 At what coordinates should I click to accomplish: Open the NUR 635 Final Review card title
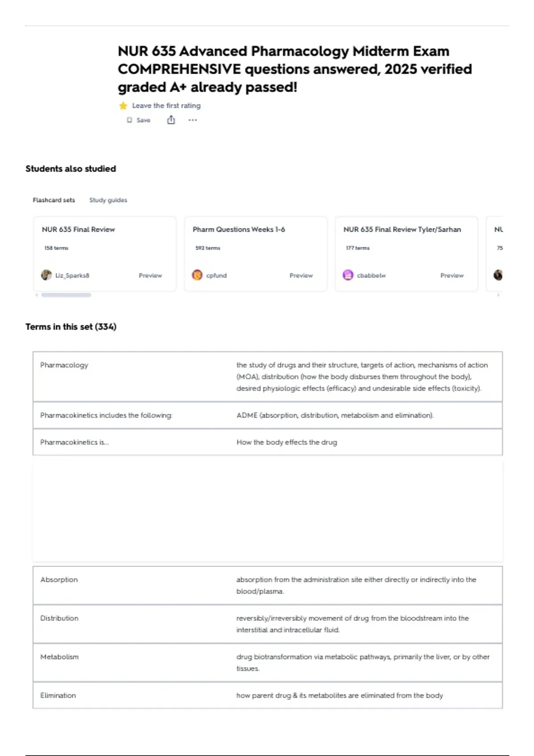[x=78, y=229]
